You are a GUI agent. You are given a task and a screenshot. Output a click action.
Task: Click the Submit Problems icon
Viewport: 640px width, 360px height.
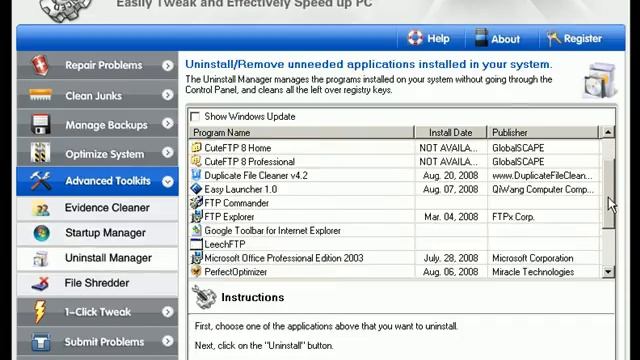(x=40, y=342)
